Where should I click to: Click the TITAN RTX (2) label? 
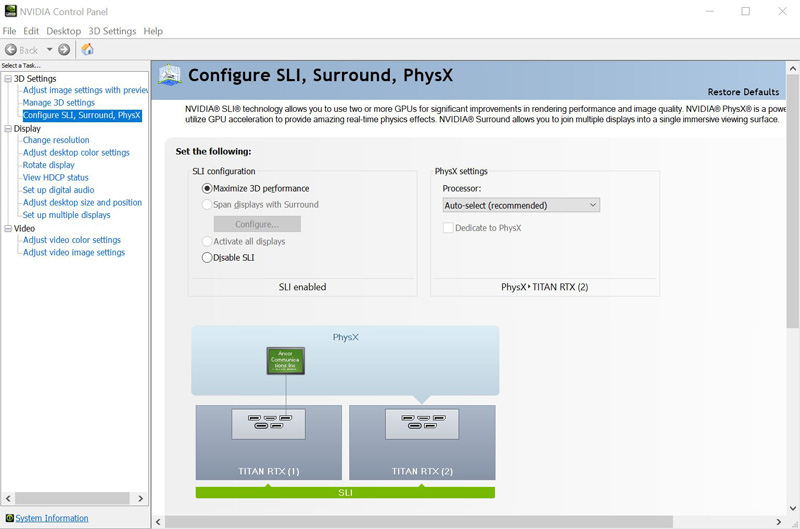coord(422,471)
